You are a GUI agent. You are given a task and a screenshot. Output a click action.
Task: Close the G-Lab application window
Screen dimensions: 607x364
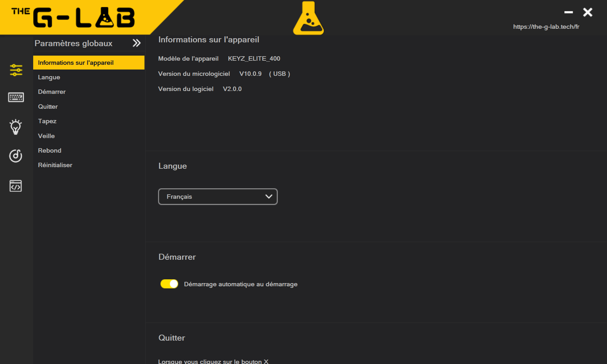click(x=588, y=12)
